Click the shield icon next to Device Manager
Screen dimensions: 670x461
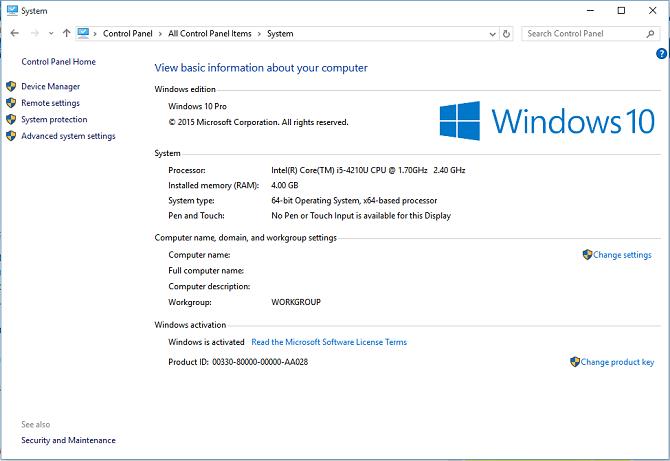[x=11, y=87]
